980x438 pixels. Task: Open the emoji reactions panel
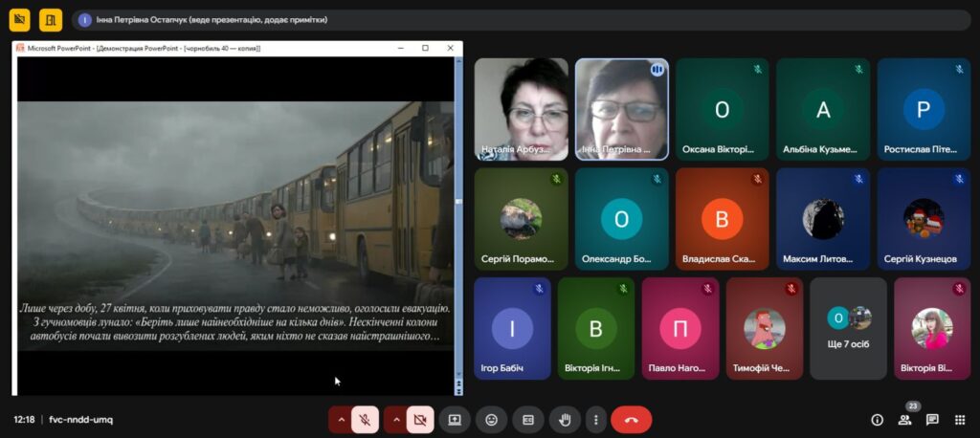[x=491, y=419]
